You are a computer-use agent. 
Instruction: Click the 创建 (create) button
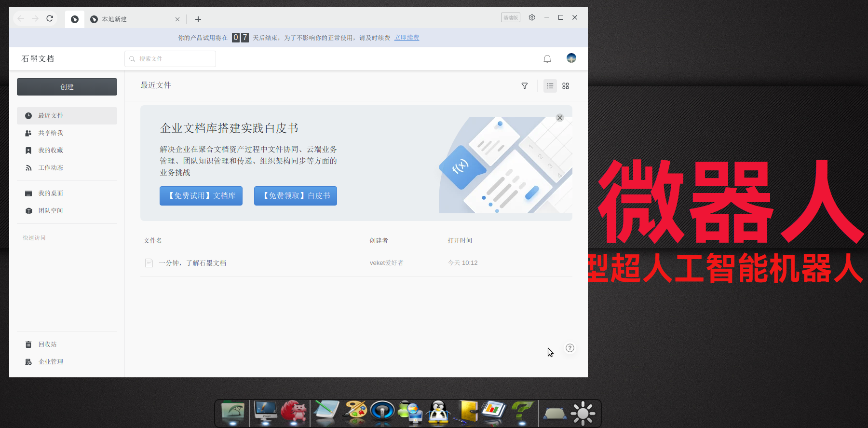(67, 87)
